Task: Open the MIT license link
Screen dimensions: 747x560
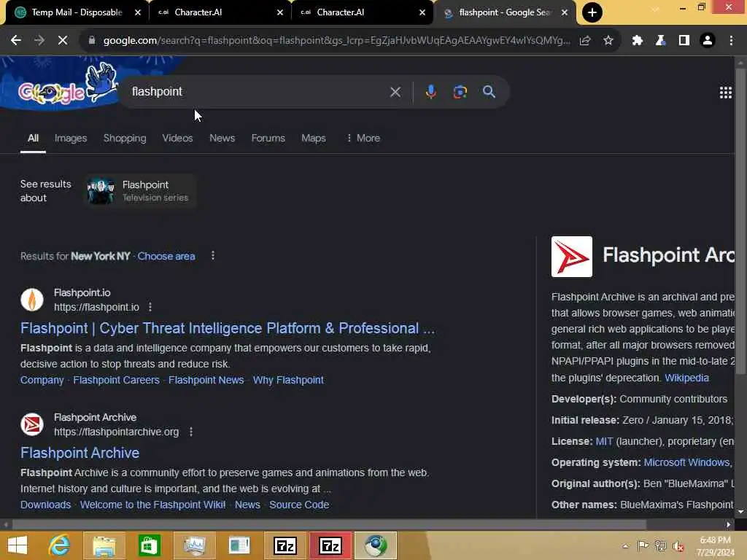Action: pos(604,441)
